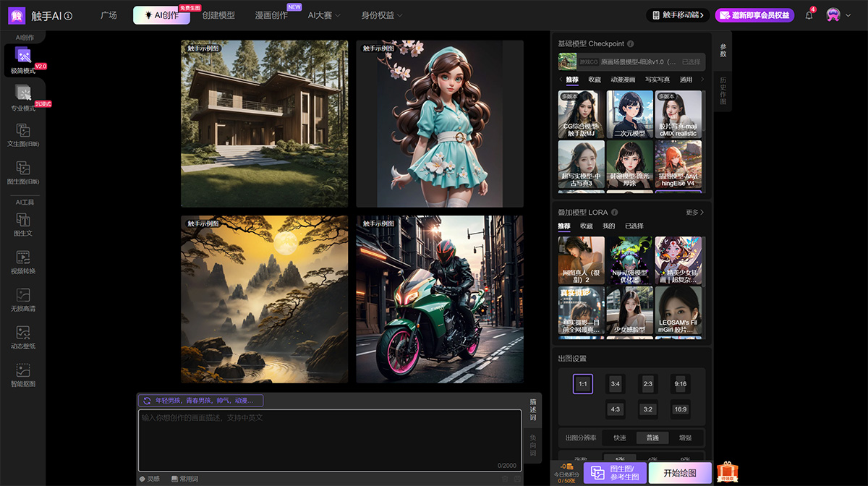
Task: Click inside the prompt description text area
Action: point(329,440)
